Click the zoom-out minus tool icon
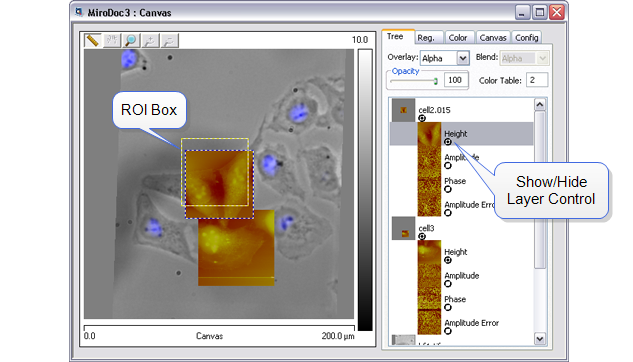This screenshot has width=633, height=362. click(x=170, y=40)
